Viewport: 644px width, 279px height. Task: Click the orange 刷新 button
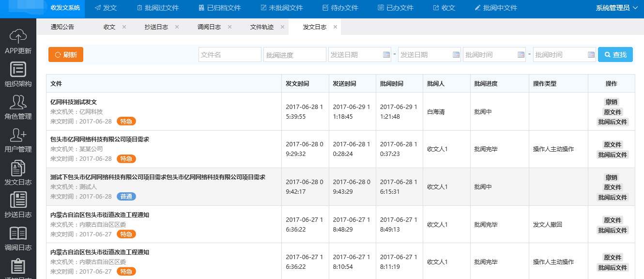pyautogui.click(x=66, y=55)
